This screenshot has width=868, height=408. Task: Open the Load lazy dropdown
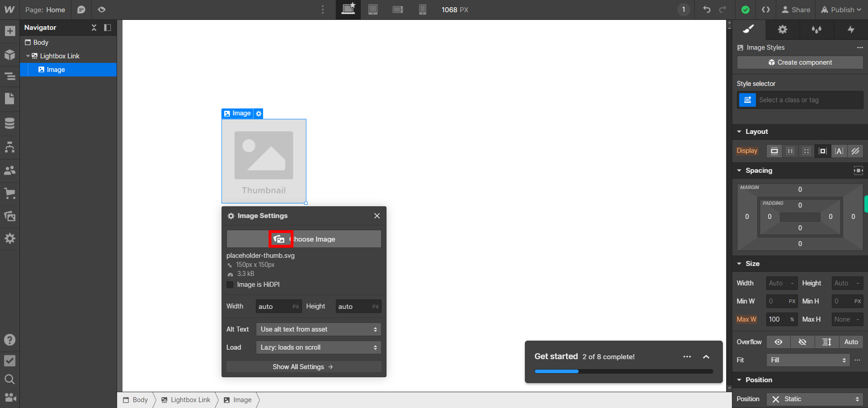318,347
